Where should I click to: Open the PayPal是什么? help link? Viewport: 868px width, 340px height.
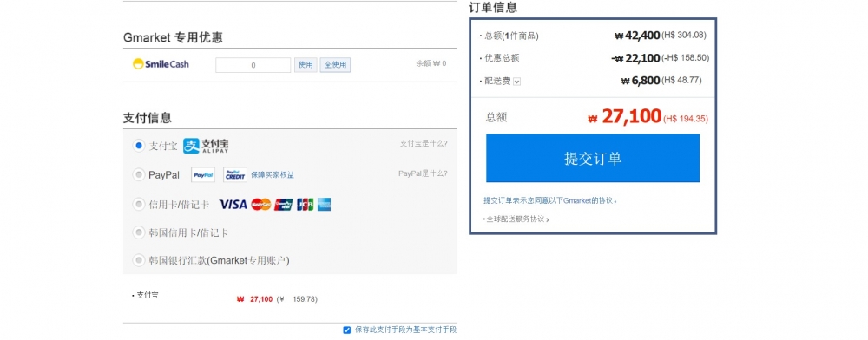click(x=423, y=173)
